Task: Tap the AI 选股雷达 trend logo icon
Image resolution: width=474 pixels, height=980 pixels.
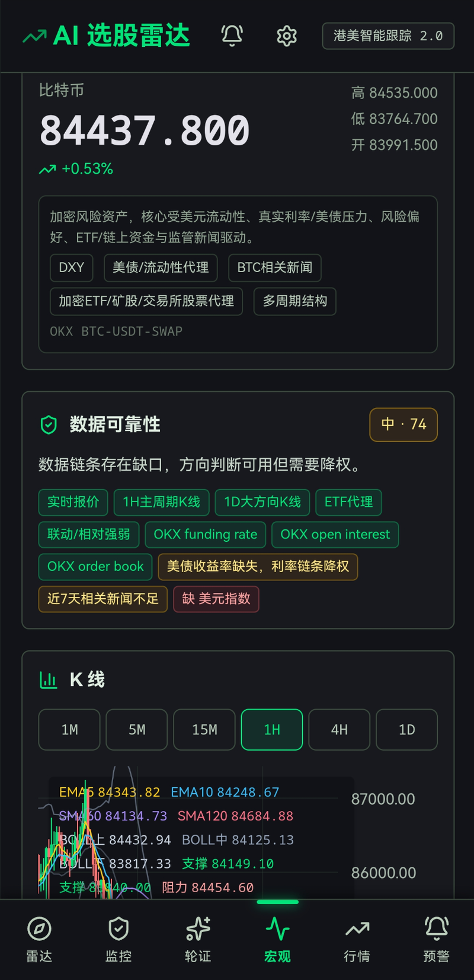Action: pyautogui.click(x=34, y=36)
